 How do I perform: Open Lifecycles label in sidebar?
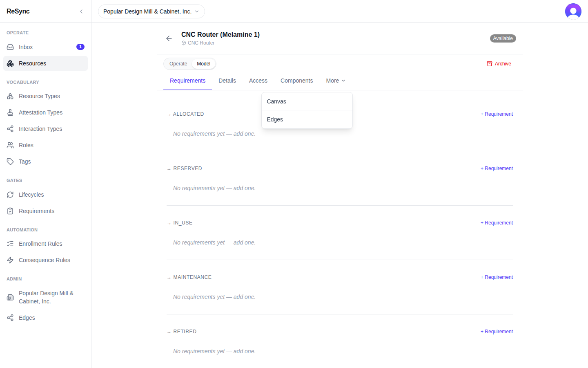(x=31, y=195)
